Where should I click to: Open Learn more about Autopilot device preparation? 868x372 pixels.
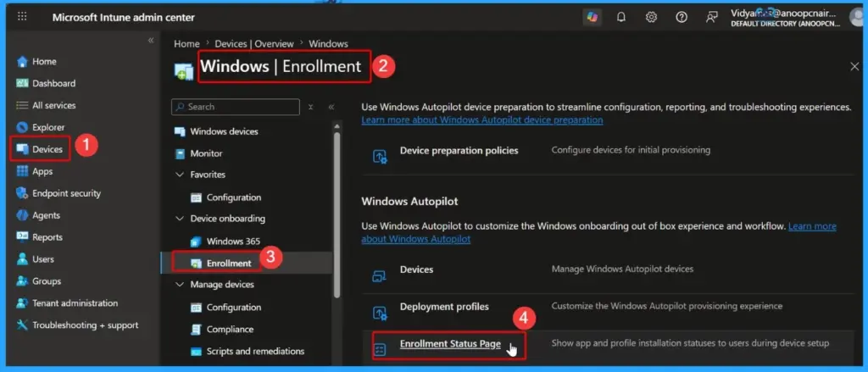(482, 119)
